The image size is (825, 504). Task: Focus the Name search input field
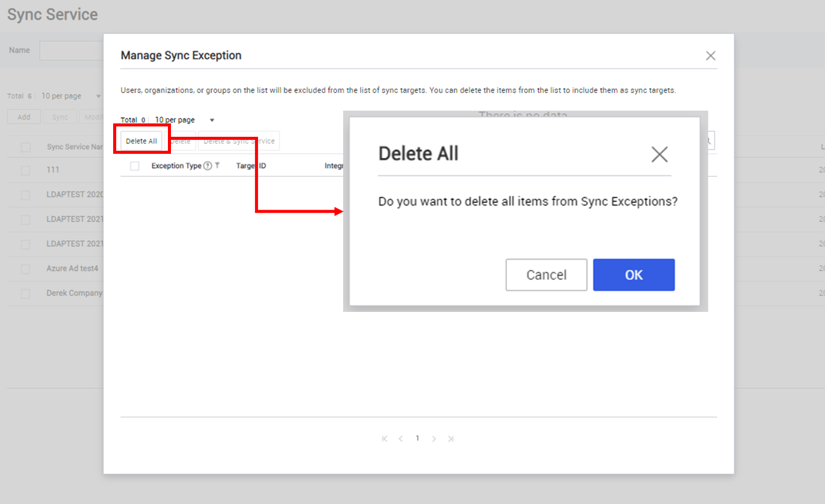tap(71, 50)
